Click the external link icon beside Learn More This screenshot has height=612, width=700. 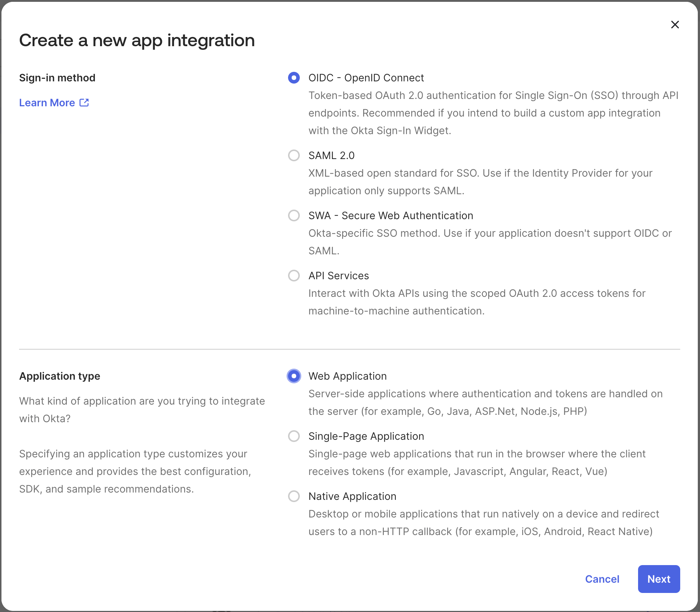84,102
